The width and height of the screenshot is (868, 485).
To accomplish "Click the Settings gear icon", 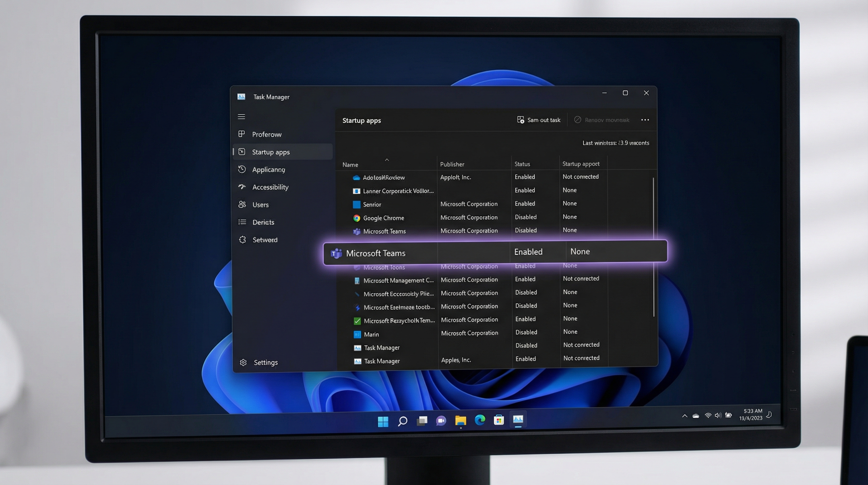I will [x=243, y=362].
